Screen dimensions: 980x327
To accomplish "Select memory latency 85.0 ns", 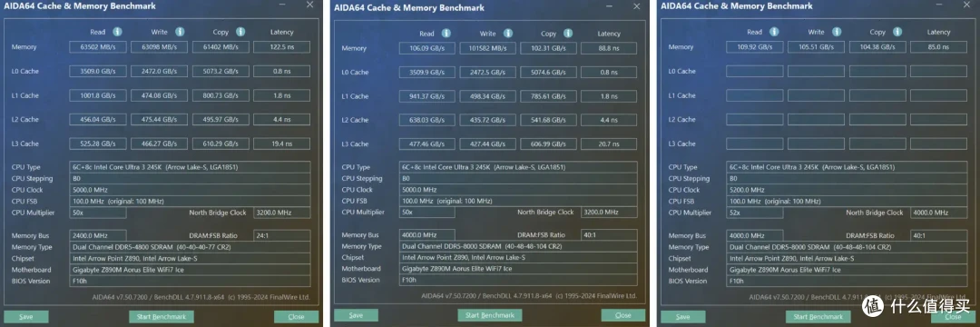I will (x=939, y=47).
